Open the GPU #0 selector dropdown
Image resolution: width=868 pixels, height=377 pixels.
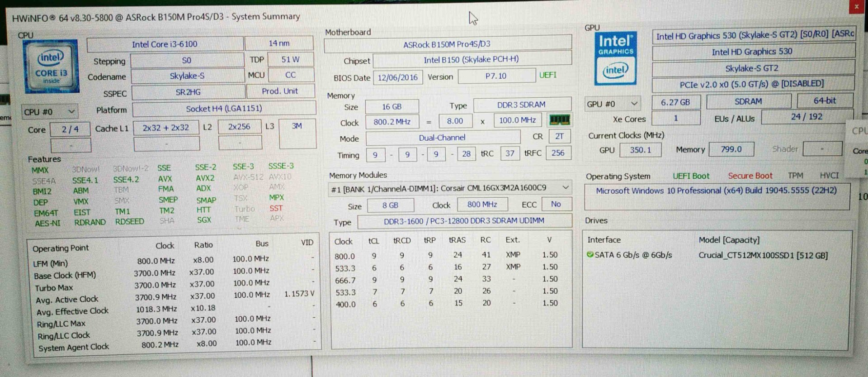(613, 104)
